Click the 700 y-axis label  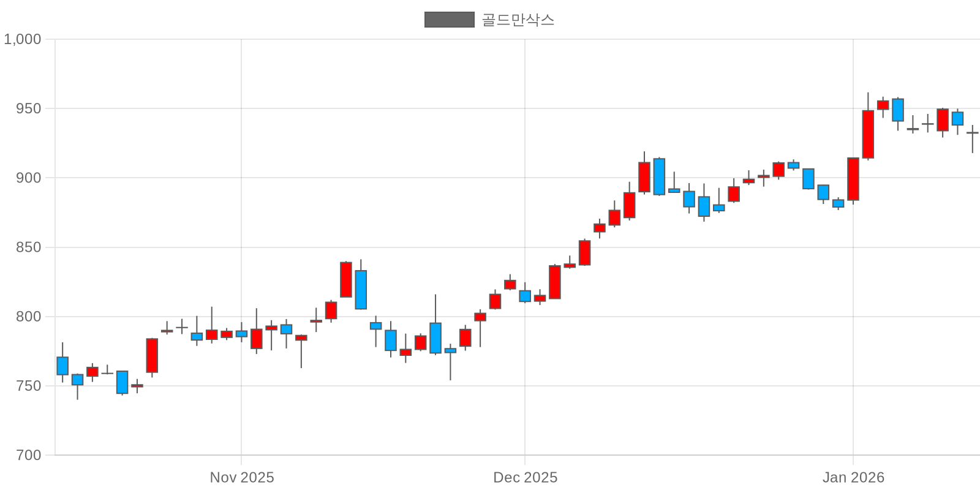[29, 455]
